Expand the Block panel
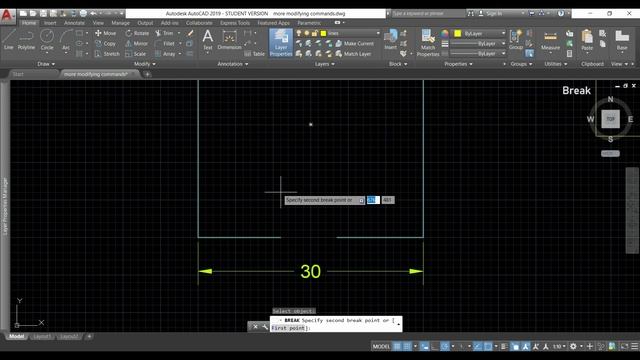Image resolution: width=640 pixels, height=360 pixels. 398,64
